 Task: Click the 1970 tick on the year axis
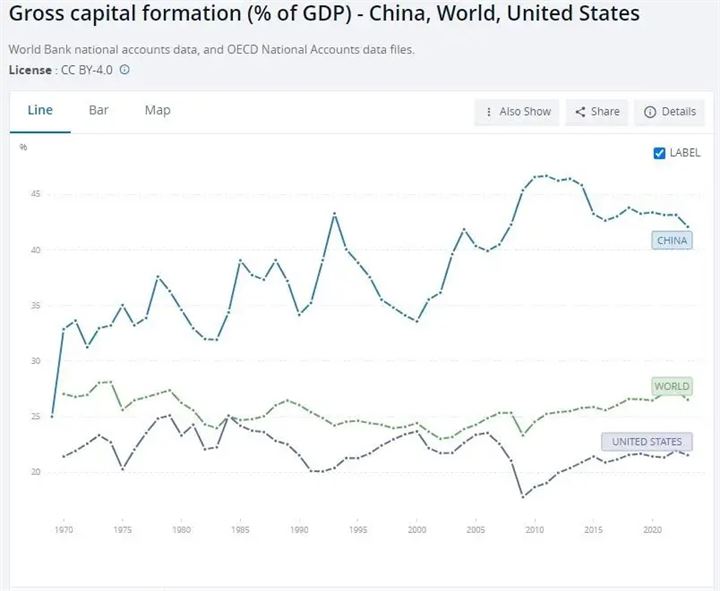(x=64, y=529)
